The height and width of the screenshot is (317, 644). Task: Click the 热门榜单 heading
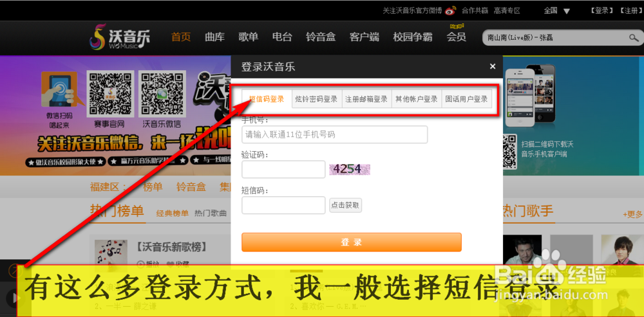tap(117, 211)
